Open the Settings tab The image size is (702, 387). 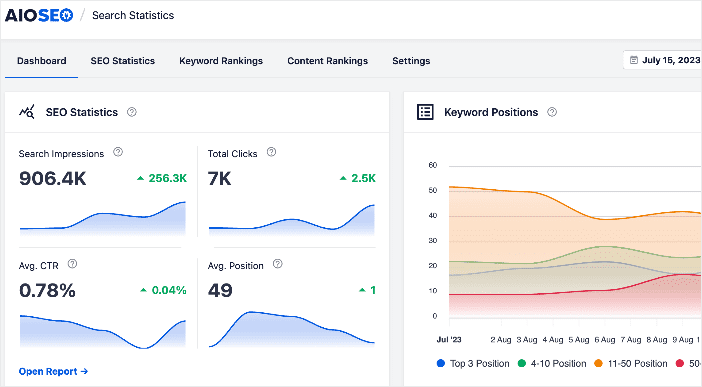point(411,61)
